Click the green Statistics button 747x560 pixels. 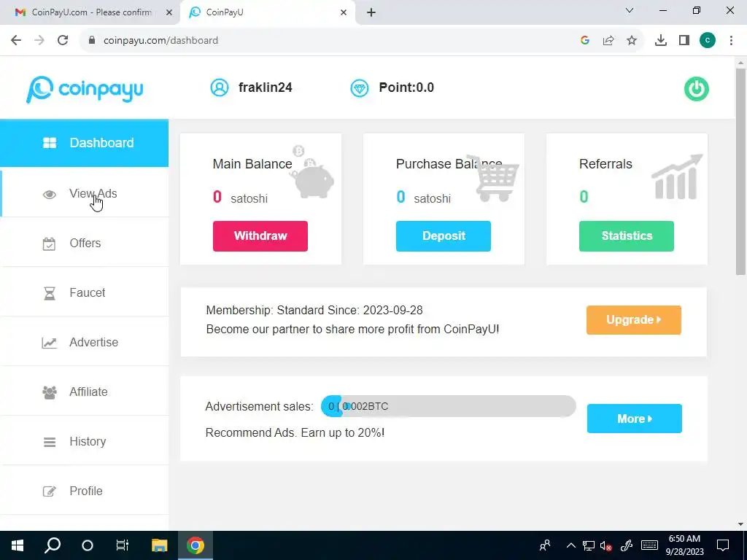click(x=627, y=236)
